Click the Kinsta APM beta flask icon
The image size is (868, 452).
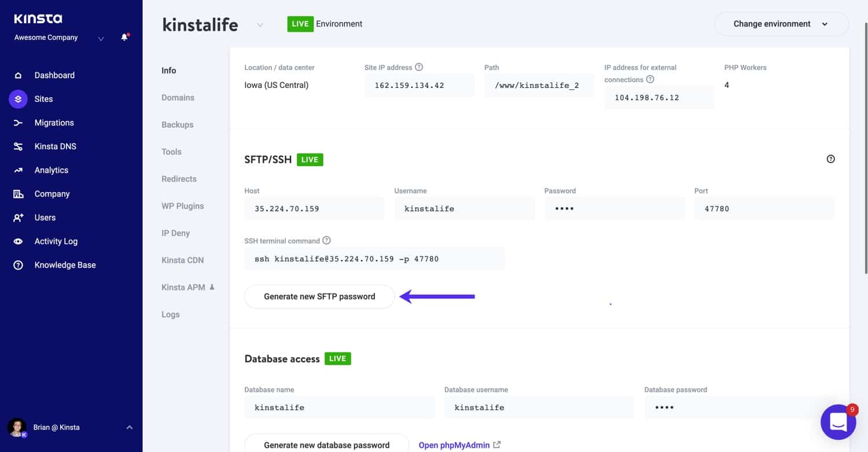tap(212, 287)
